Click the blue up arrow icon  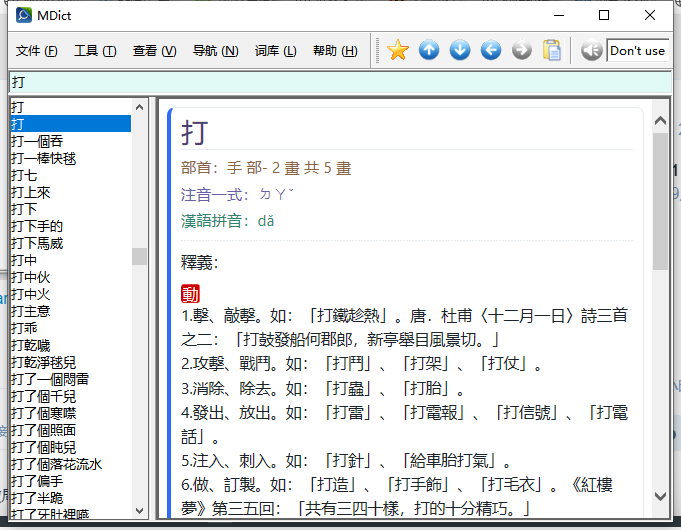[429, 50]
